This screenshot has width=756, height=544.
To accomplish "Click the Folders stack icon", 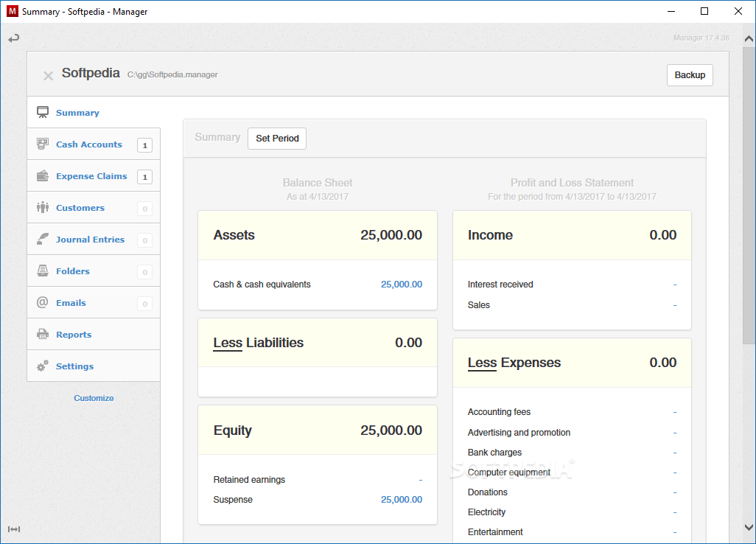I will coord(43,271).
